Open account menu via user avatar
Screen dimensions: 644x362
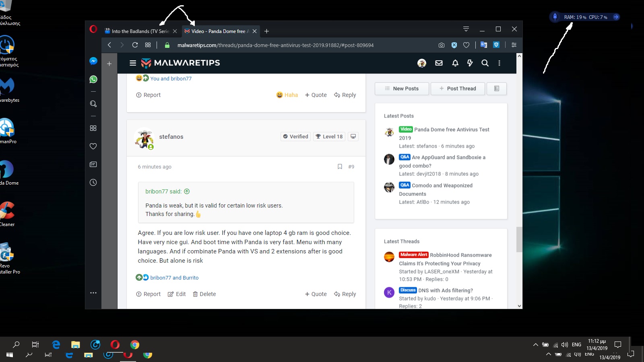coord(422,63)
